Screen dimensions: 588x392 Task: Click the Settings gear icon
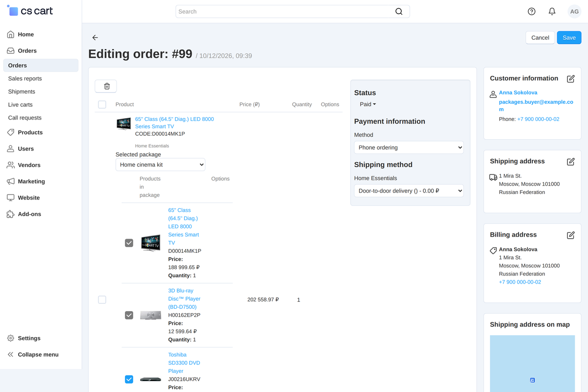point(11,338)
